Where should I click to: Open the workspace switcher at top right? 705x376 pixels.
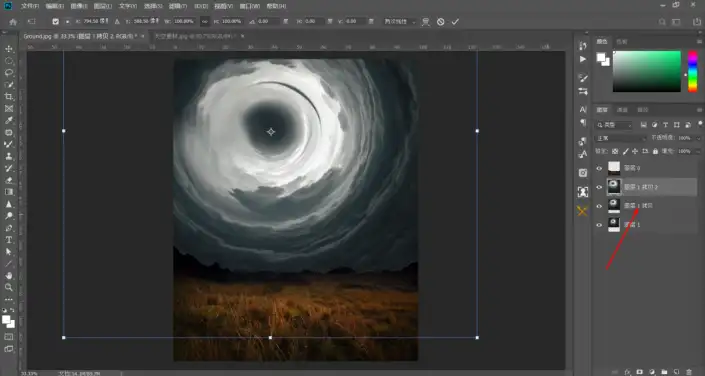pos(676,22)
